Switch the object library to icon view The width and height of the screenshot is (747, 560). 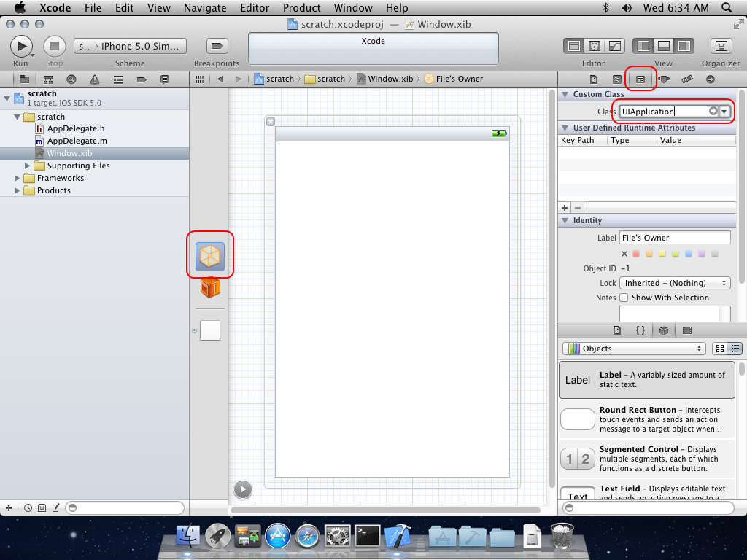tap(720, 349)
